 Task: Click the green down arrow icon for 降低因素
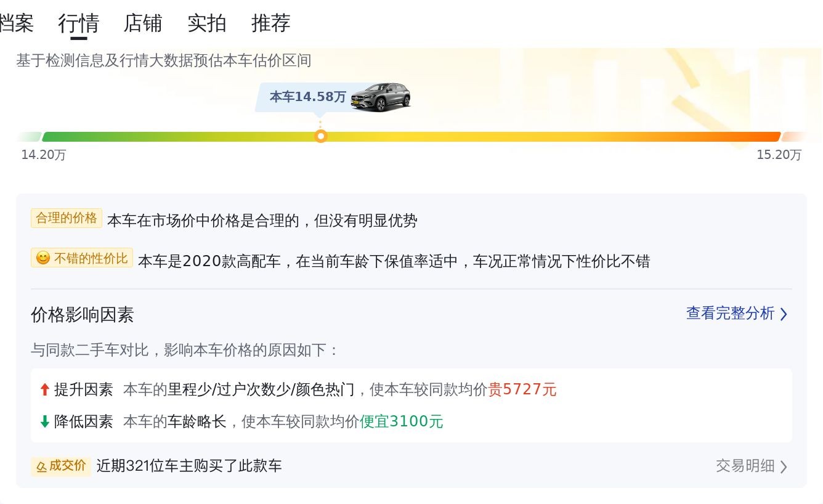pyautogui.click(x=44, y=421)
